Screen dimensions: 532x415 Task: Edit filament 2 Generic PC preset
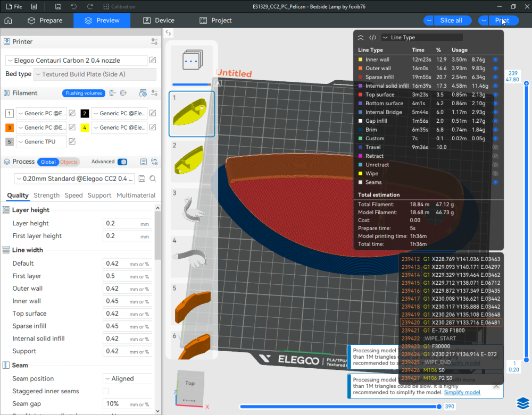coord(153,113)
